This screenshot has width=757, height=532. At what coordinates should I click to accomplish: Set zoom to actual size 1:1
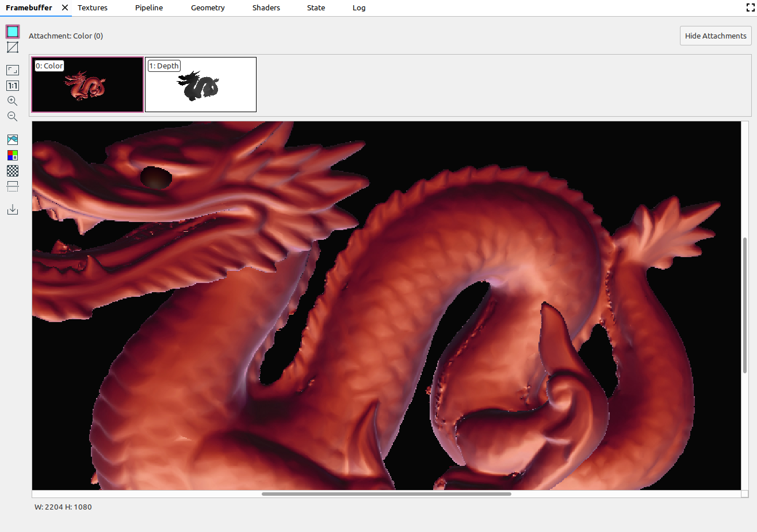13,86
